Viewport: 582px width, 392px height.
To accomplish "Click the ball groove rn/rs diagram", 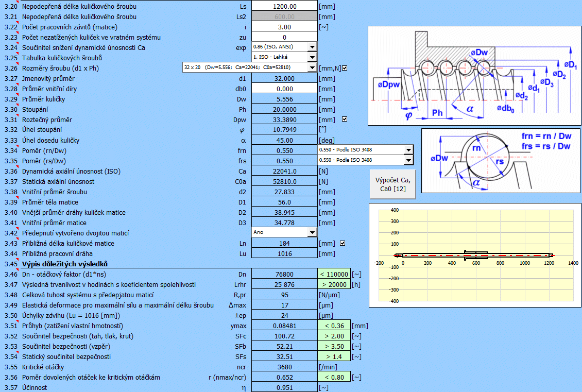I will click(x=501, y=161).
